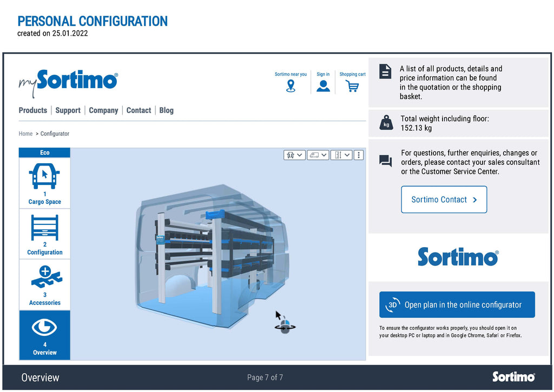Click the PERSONAL CONFIGURATION heading
The width and height of the screenshot is (554, 392).
(93, 21)
